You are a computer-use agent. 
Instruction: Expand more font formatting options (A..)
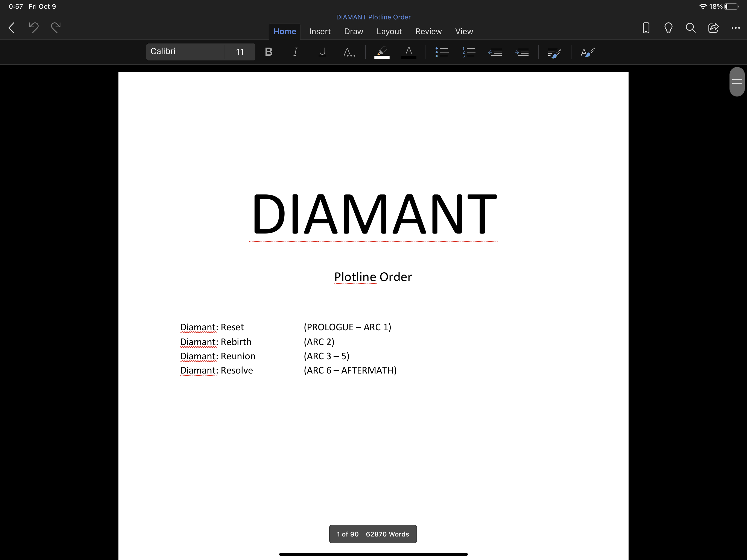click(349, 52)
